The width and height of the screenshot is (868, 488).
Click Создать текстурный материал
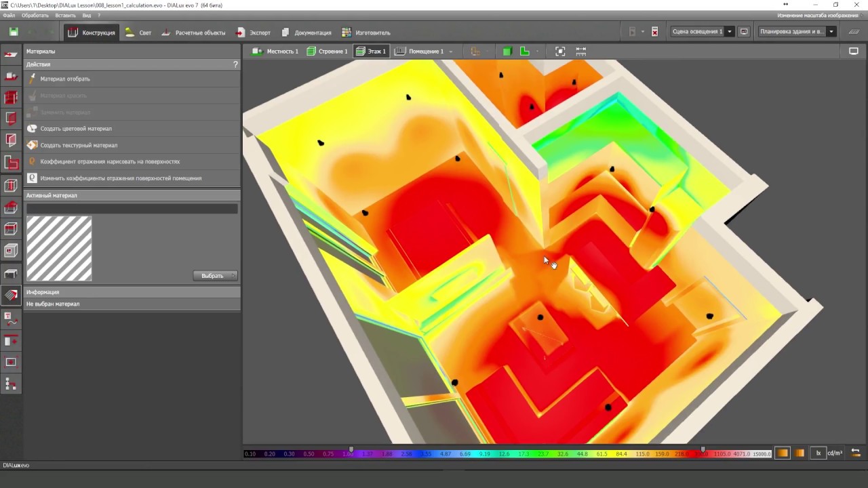pyautogui.click(x=78, y=145)
